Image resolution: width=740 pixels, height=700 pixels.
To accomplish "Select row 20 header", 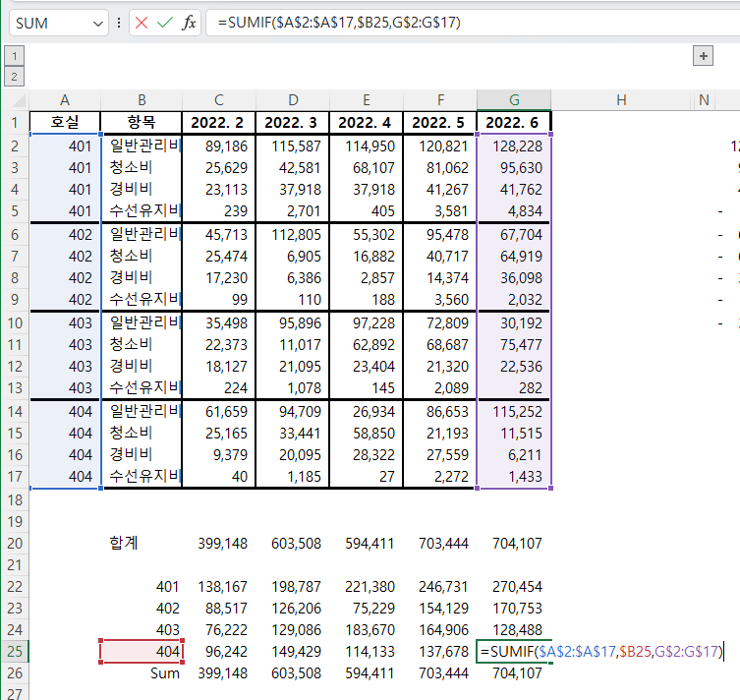I will click(15, 544).
